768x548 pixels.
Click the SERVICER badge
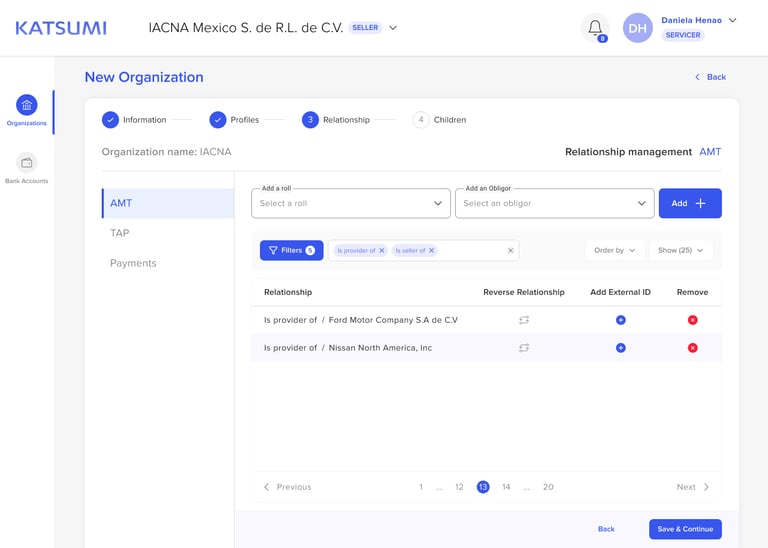tap(682, 35)
